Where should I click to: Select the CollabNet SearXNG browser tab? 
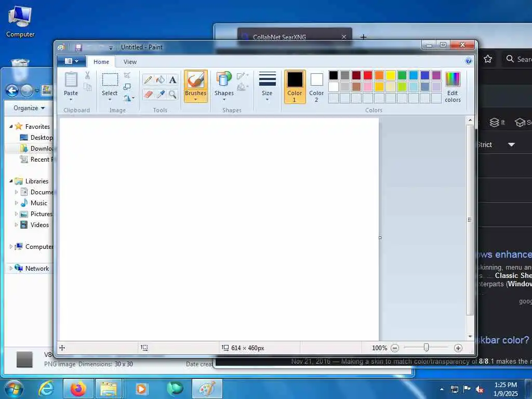pyautogui.click(x=295, y=37)
